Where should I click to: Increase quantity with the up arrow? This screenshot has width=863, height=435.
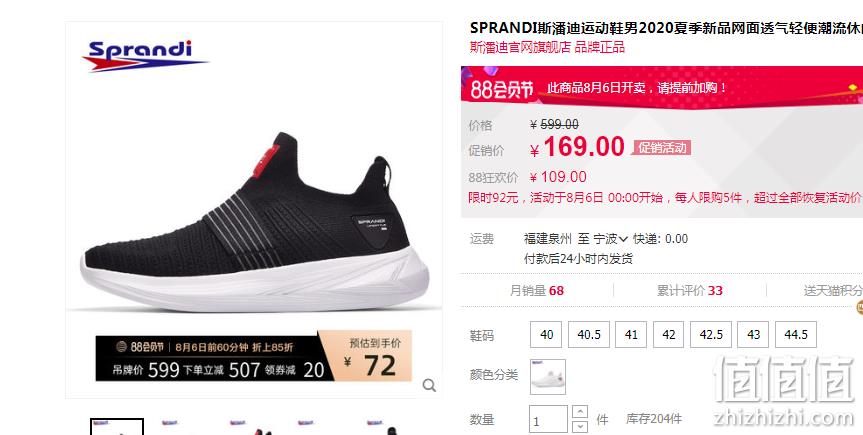580,411
